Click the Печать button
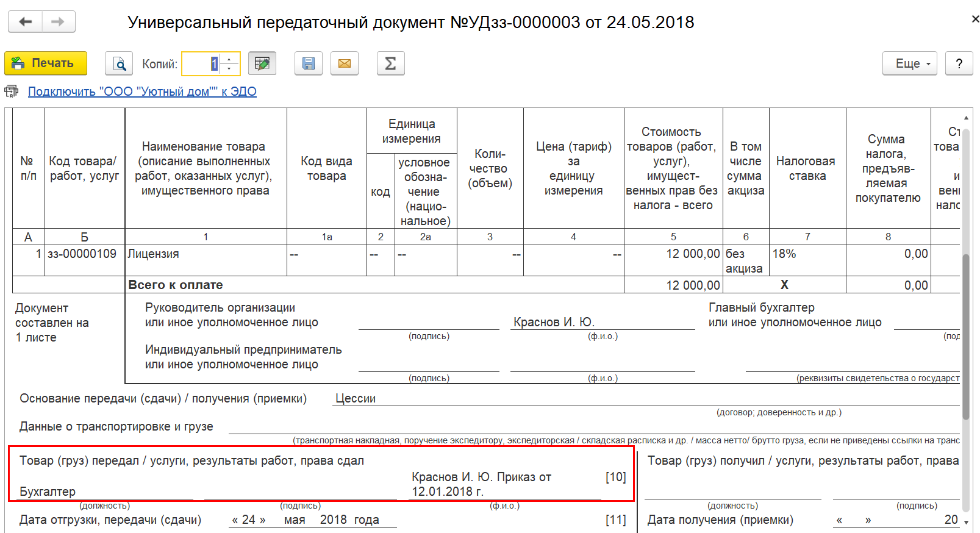Viewport: 980px width, 533px height. (46, 63)
